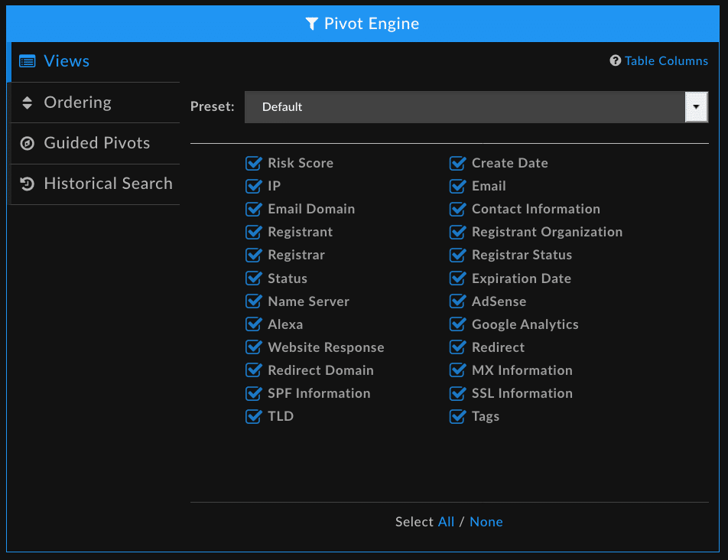Switch to the Ordering tab
This screenshot has width=728, height=560.
[77, 103]
